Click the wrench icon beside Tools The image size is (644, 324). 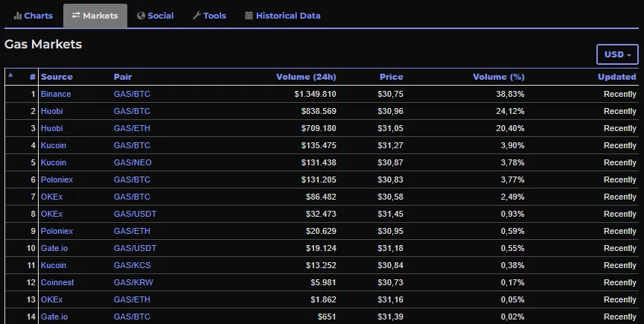point(197,16)
